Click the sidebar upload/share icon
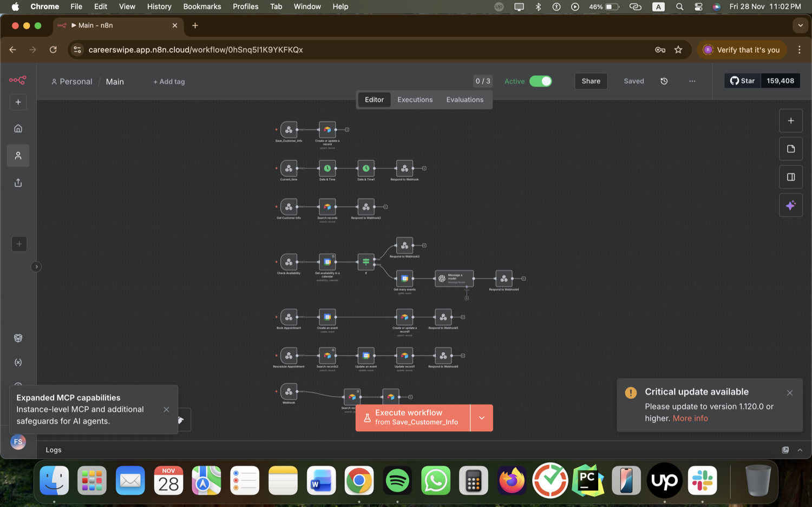 [x=18, y=183]
